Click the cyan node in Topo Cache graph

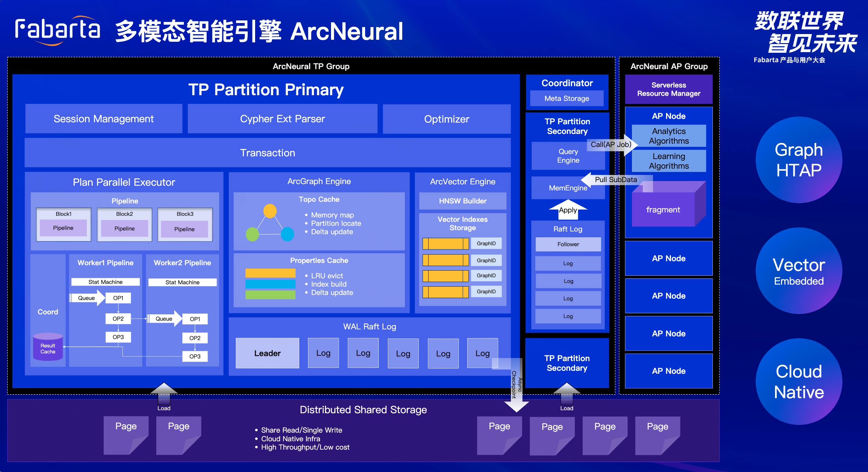(288, 234)
